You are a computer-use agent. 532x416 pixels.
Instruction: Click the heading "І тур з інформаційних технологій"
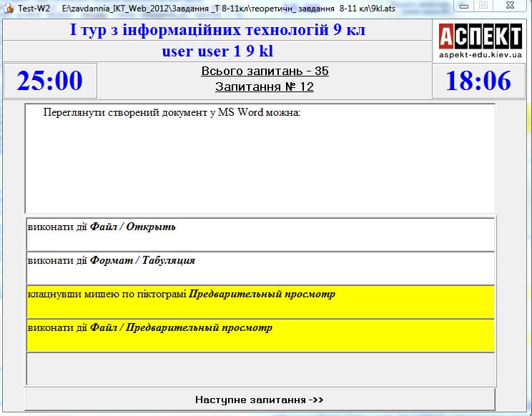pos(217,31)
